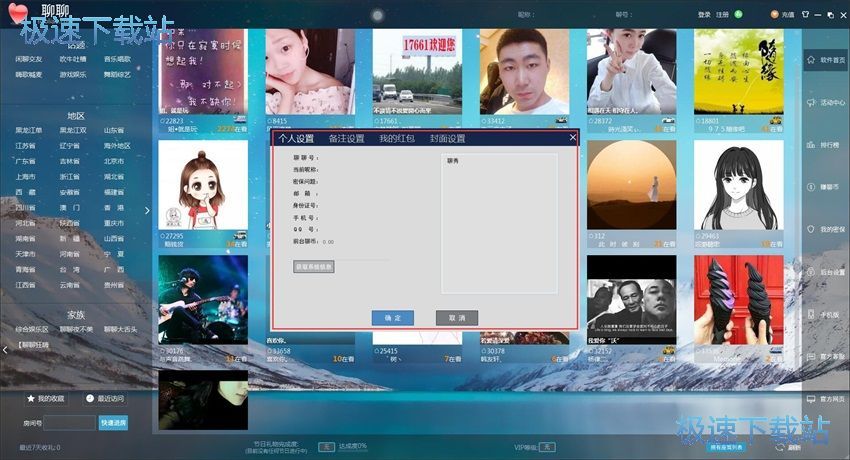Close the personal settings dialog

[x=573, y=138]
